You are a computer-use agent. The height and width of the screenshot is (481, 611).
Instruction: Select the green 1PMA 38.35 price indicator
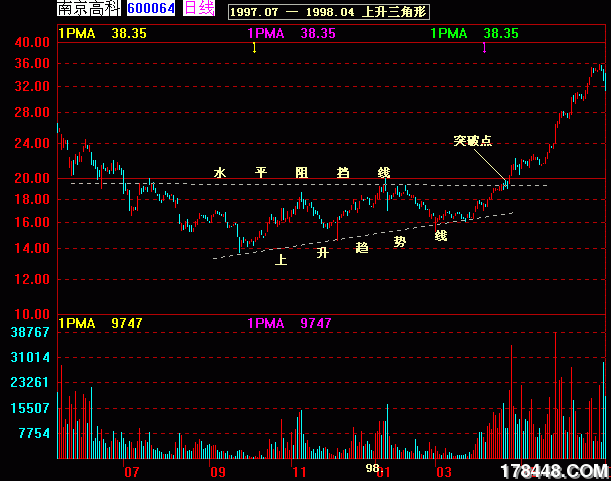pos(476,33)
